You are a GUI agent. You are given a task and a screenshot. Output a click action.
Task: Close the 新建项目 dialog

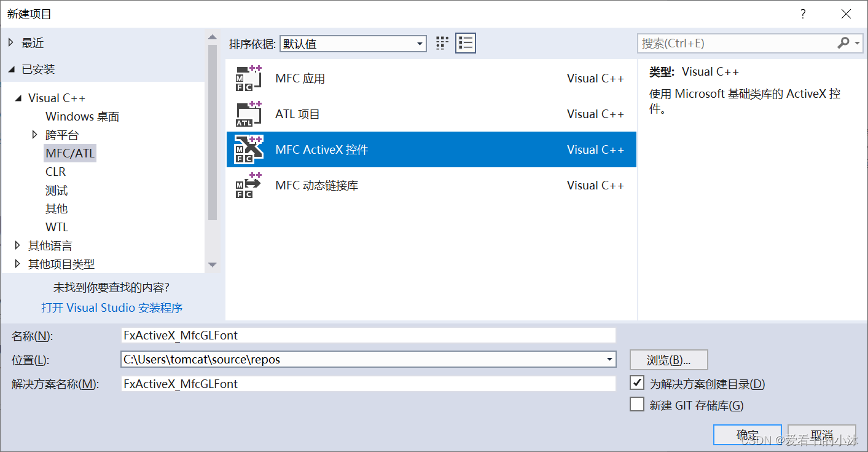846,14
